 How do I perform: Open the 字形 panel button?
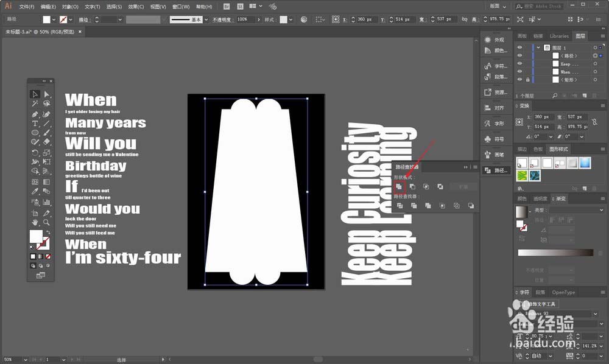tap(495, 124)
